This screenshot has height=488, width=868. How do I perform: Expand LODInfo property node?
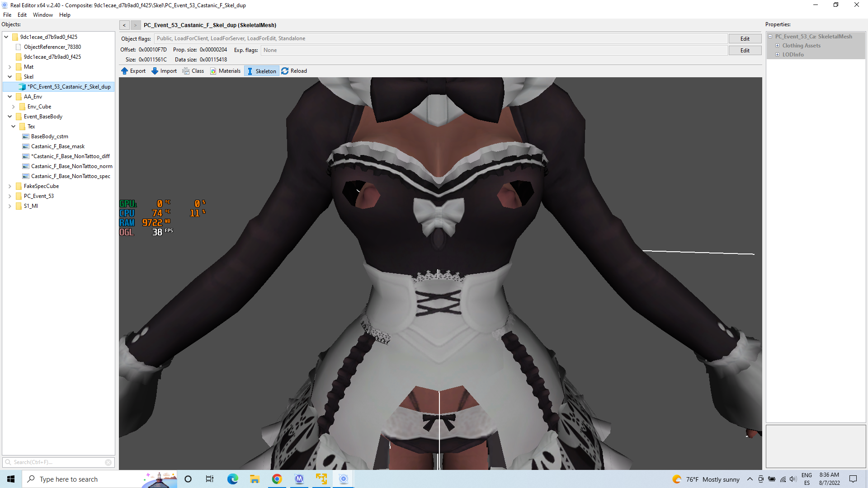[778, 55]
